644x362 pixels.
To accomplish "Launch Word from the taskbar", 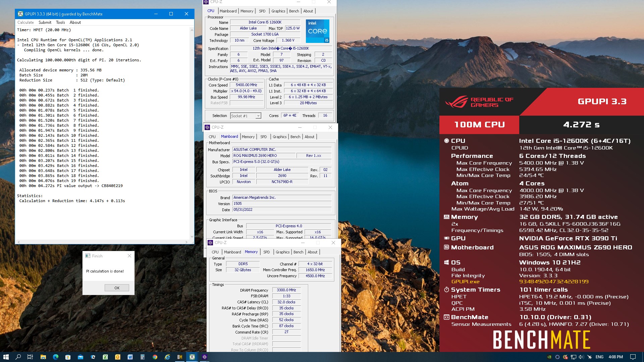I will tap(130, 357).
